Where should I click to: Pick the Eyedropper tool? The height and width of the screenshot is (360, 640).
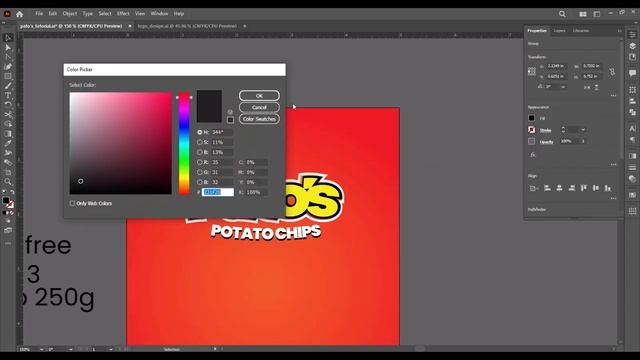point(8,143)
